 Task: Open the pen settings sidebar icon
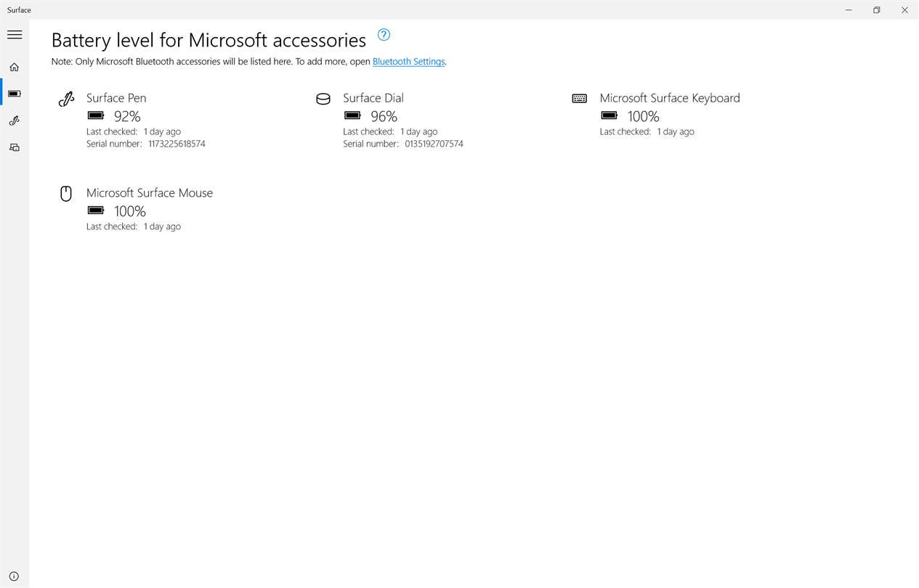[15, 121]
